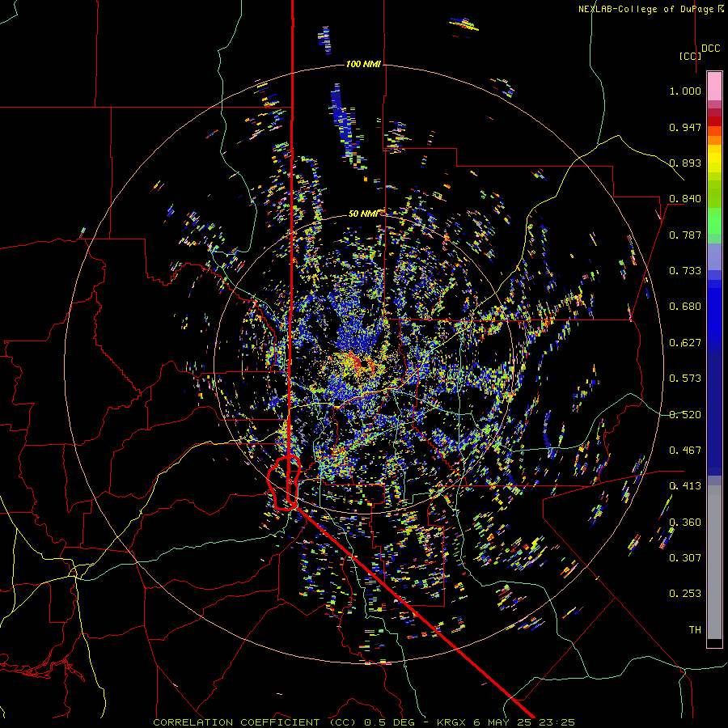Click the Correlation Coefficient caption at bottom
Viewport: 728px width, 728px height.
tap(363, 722)
